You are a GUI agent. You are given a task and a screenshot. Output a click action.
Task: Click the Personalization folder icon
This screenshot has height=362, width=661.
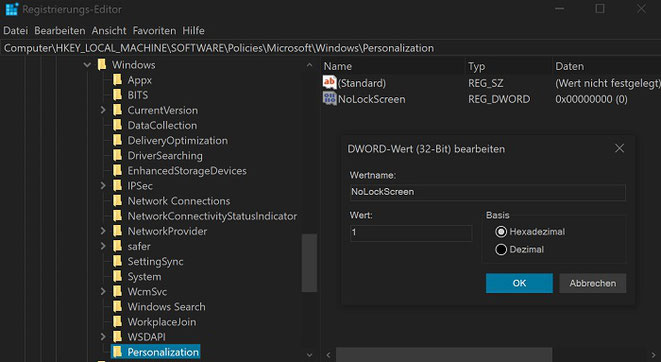pos(118,352)
